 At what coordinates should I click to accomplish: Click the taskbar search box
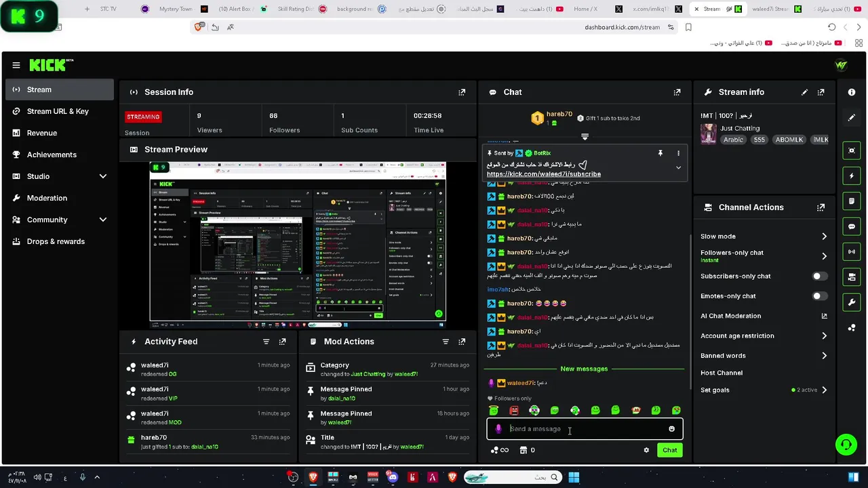tap(513, 477)
